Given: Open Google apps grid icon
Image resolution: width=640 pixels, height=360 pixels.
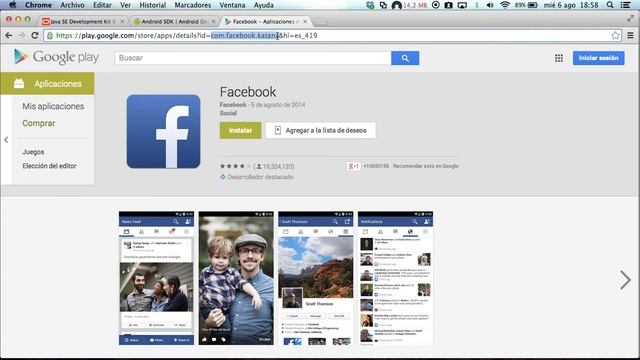Looking at the screenshot, I should click(559, 58).
